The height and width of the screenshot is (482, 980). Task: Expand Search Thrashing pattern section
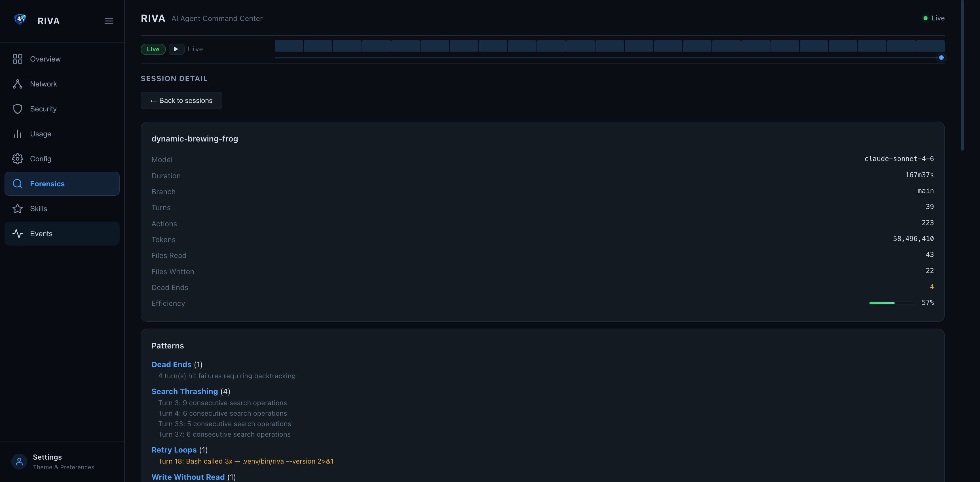click(x=185, y=392)
